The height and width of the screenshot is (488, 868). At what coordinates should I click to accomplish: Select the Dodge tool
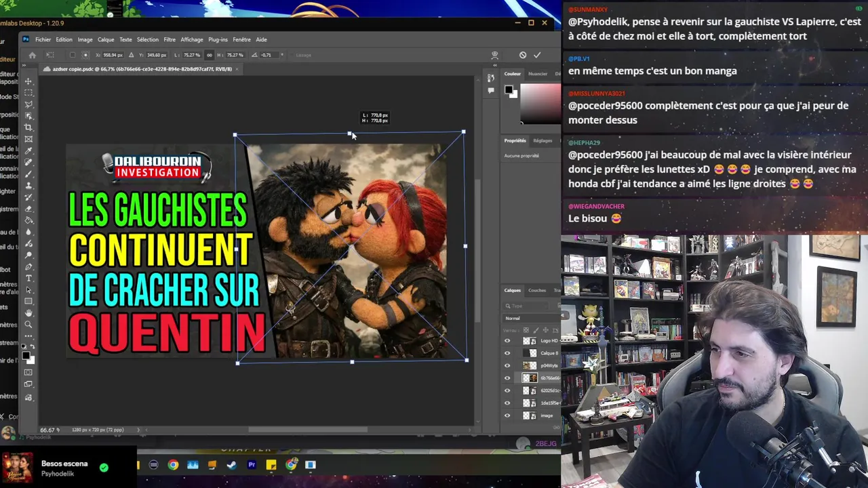pyautogui.click(x=28, y=255)
